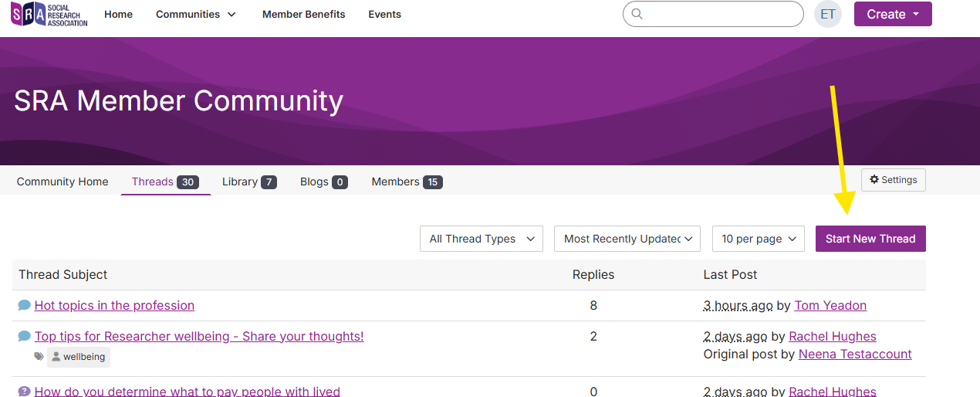The image size is (980, 397).
Task: Open the Create dropdown button
Action: [893, 14]
